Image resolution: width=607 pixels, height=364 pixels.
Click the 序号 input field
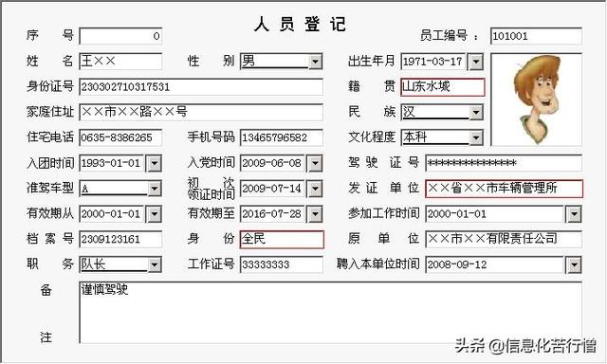[120, 36]
